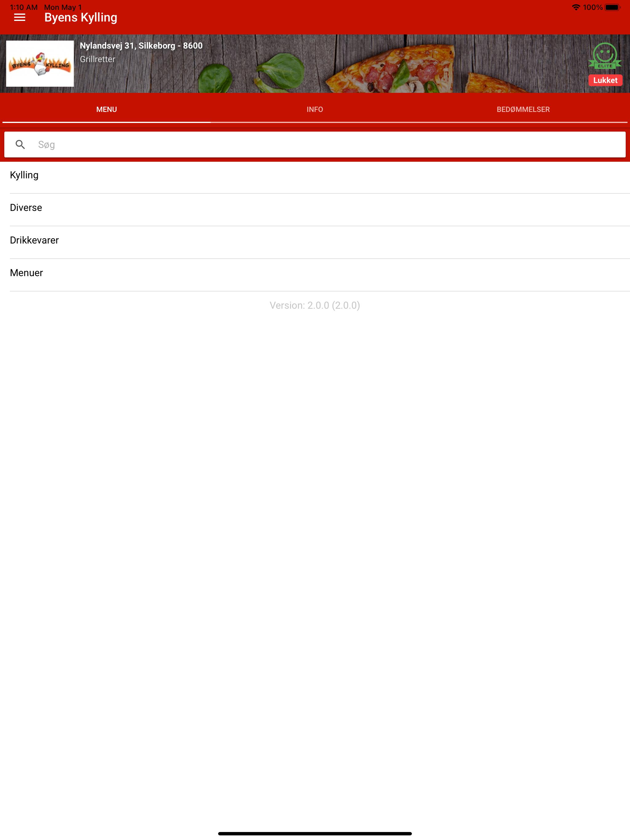The width and height of the screenshot is (630, 840).
Task: Tap the 1:10 AM clock
Action: (x=24, y=7)
